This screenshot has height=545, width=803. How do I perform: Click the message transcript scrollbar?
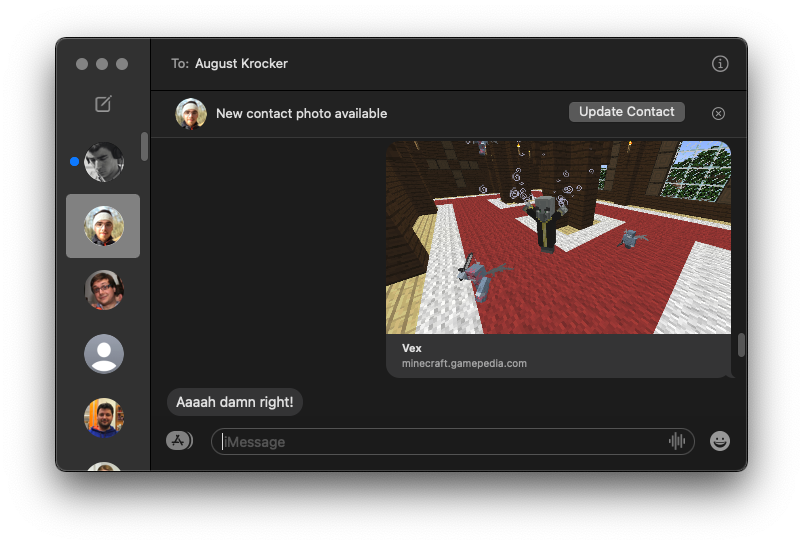click(741, 345)
